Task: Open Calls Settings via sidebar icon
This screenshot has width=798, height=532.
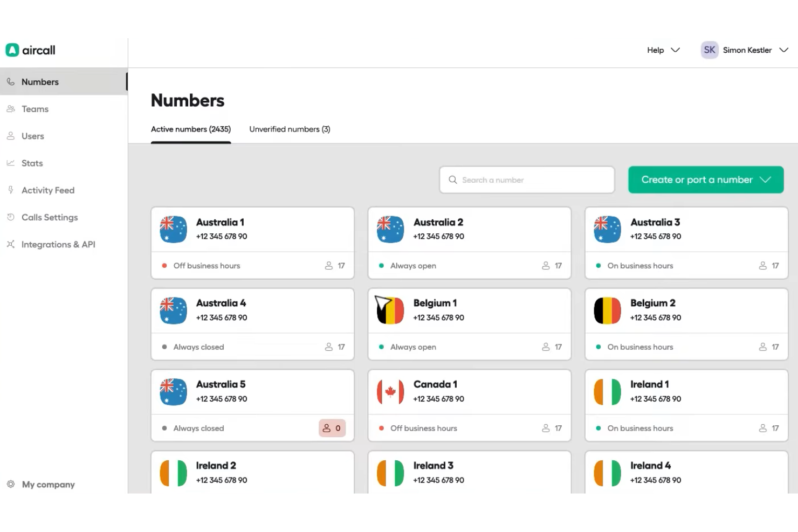Action: point(11,217)
